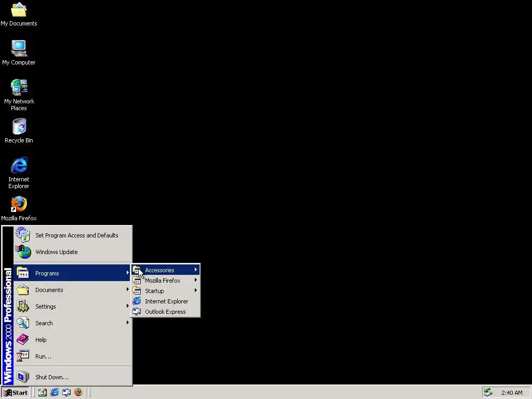Choose Shut Down... from Start menu
The width and height of the screenshot is (532, 399).
73,377
